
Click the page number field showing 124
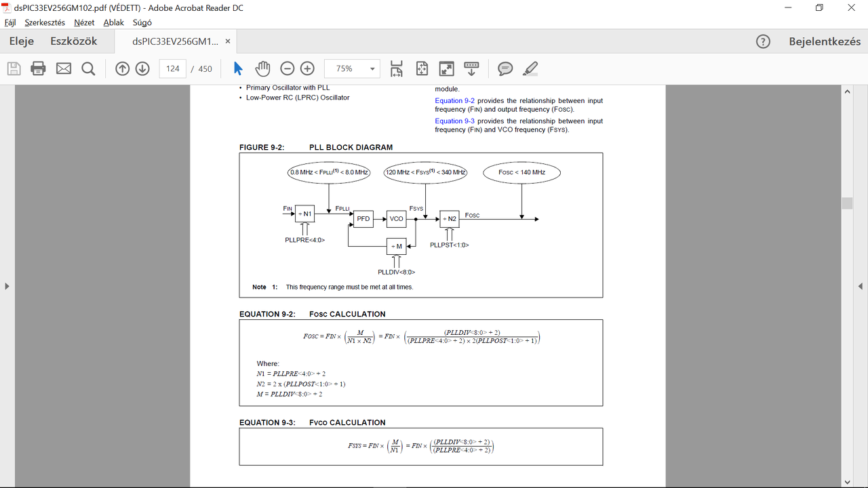(x=173, y=68)
